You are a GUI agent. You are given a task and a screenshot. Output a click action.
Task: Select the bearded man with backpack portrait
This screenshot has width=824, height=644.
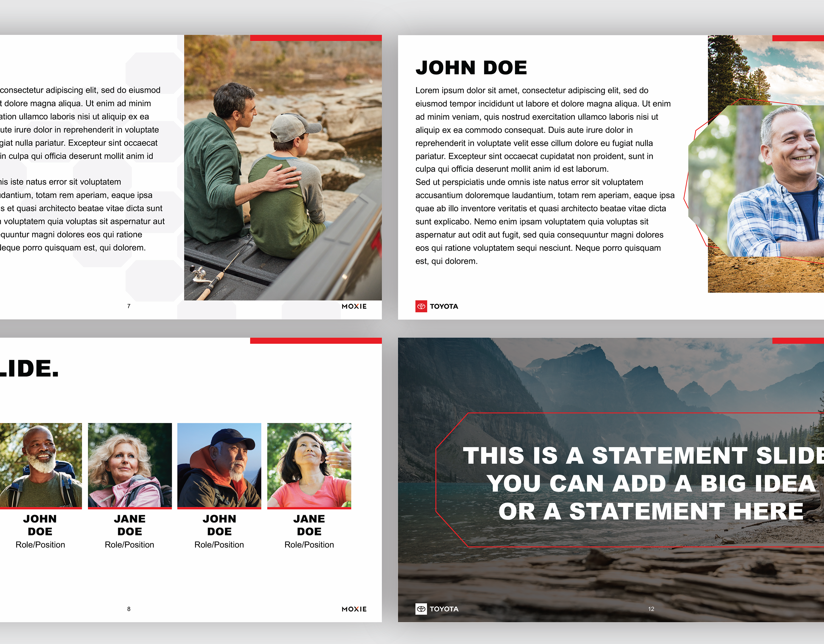pyautogui.click(x=41, y=465)
